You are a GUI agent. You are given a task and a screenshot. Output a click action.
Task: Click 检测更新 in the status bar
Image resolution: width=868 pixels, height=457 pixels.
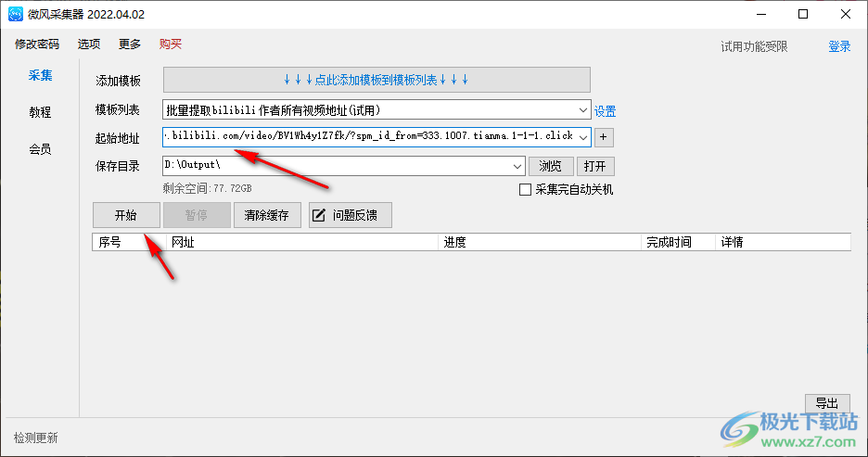36,438
